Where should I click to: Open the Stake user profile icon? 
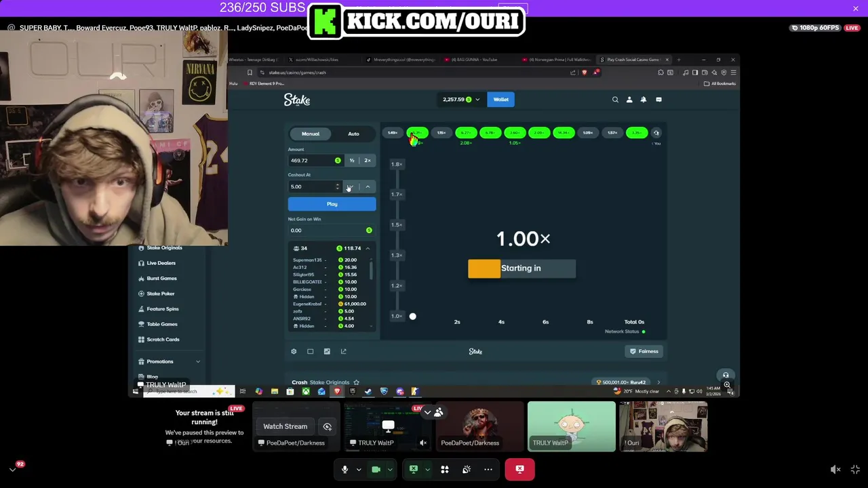[x=629, y=100]
